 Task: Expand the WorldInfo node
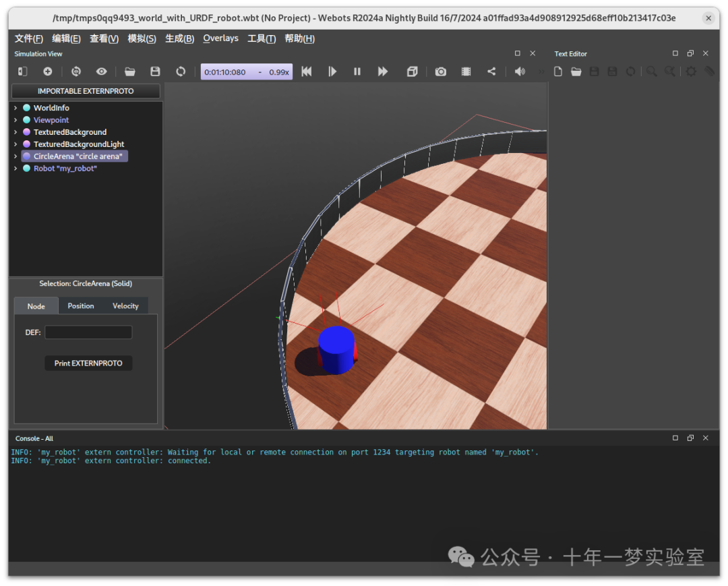coord(16,108)
